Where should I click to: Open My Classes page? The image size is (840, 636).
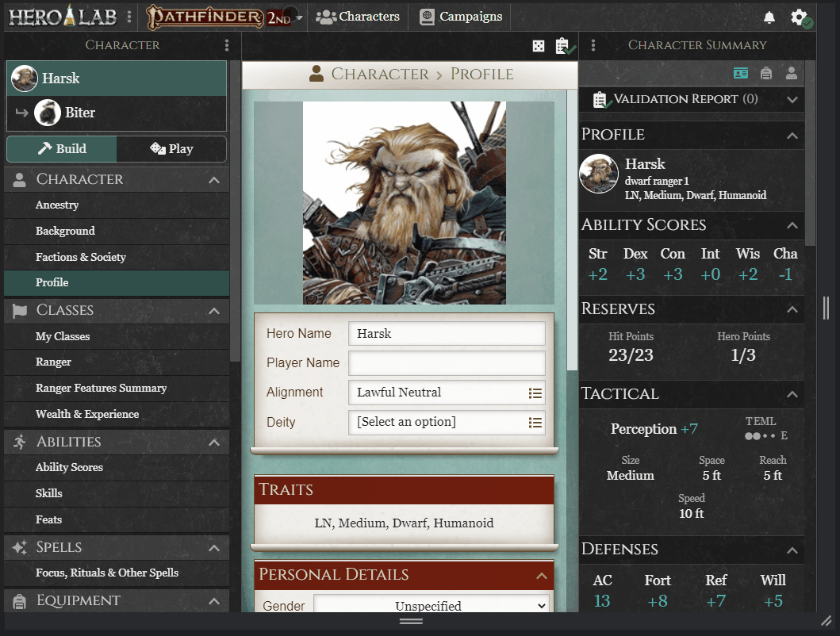pos(117,336)
